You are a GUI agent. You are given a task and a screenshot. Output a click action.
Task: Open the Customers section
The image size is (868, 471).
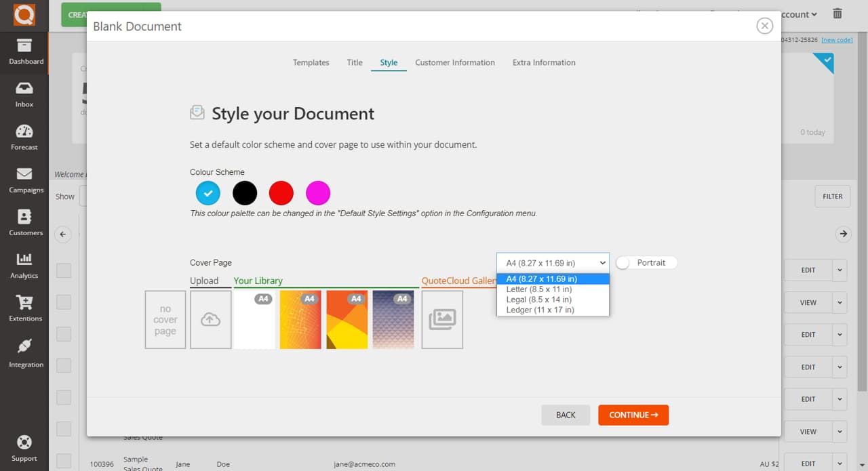pyautogui.click(x=24, y=224)
